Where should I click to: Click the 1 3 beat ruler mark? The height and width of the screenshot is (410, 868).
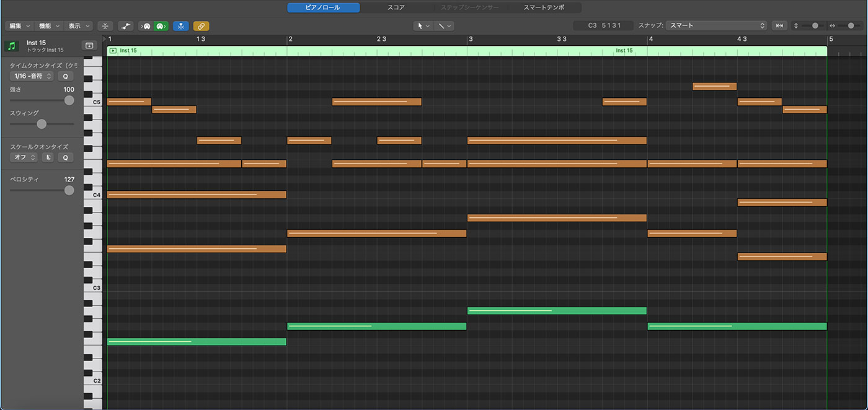pos(200,39)
